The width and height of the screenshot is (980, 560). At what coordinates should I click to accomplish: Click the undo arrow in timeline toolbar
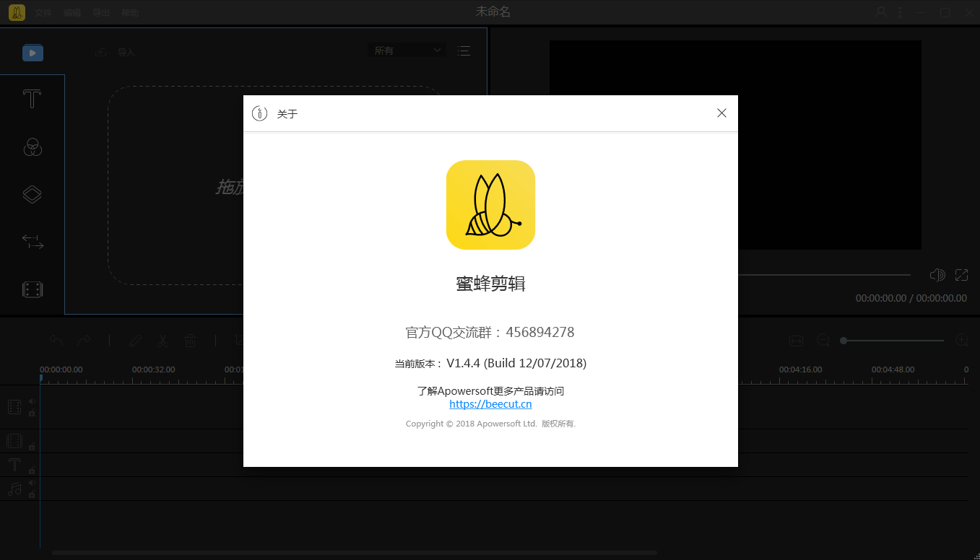click(x=56, y=341)
